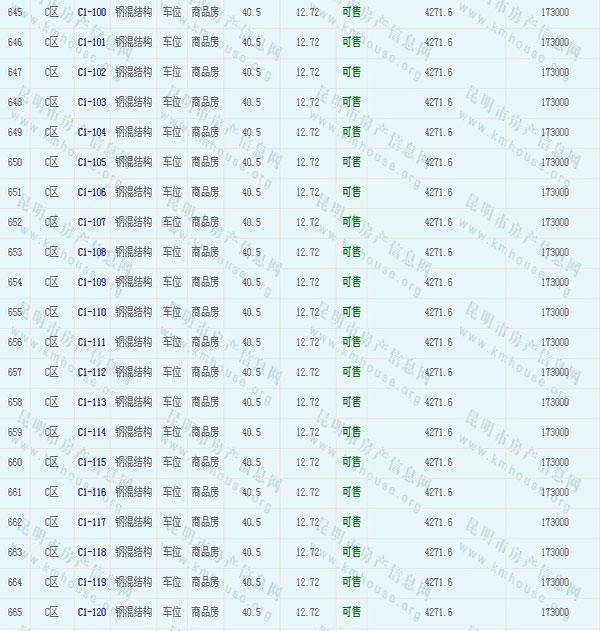This screenshot has width=600, height=631.
Task: Click the C1-101 parking unit link
Action: [91, 42]
